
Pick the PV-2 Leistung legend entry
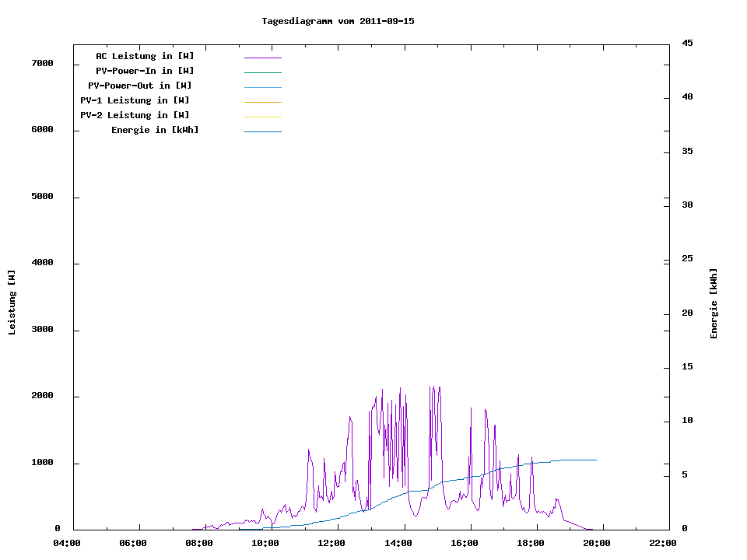click(x=135, y=115)
